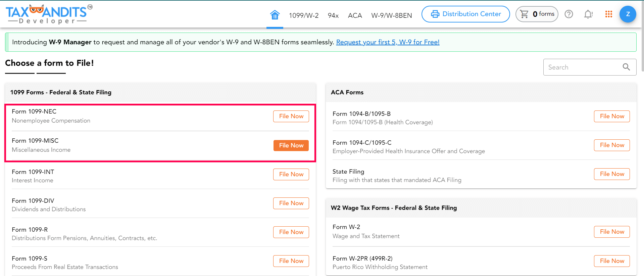Open the orange apps grid menu
644x276 pixels.
click(x=608, y=14)
